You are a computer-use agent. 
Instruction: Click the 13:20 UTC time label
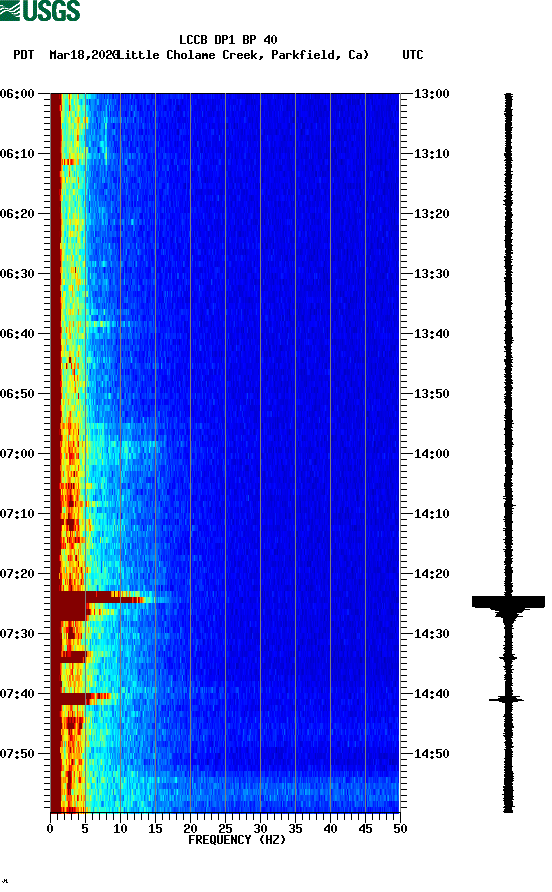pos(431,214)
